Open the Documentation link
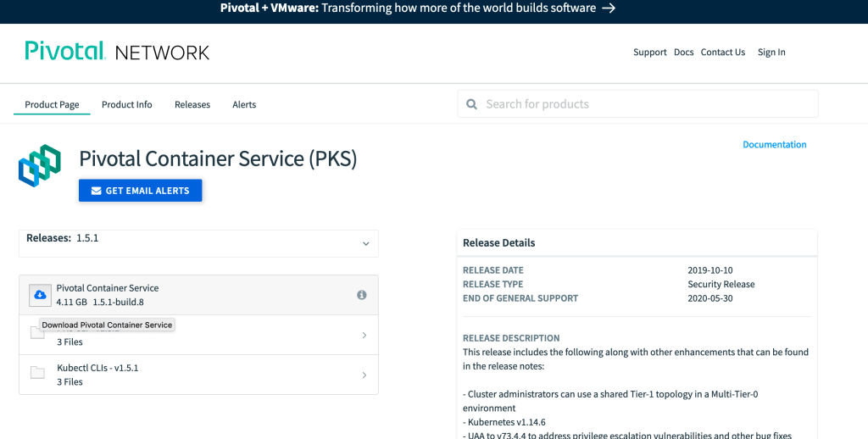 (x=774, y=145)
